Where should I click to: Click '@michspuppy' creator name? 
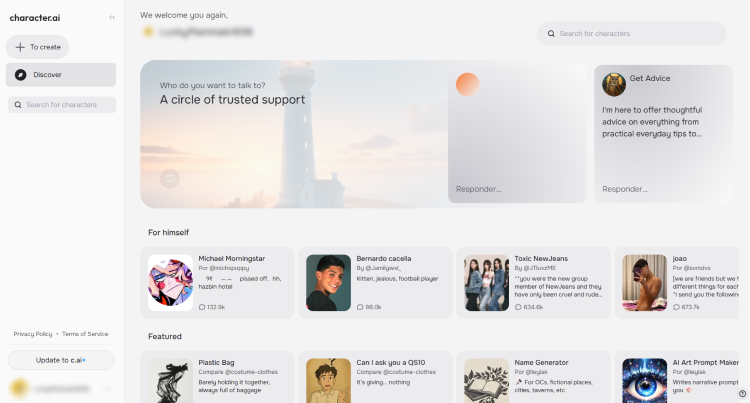coord(229,268)
